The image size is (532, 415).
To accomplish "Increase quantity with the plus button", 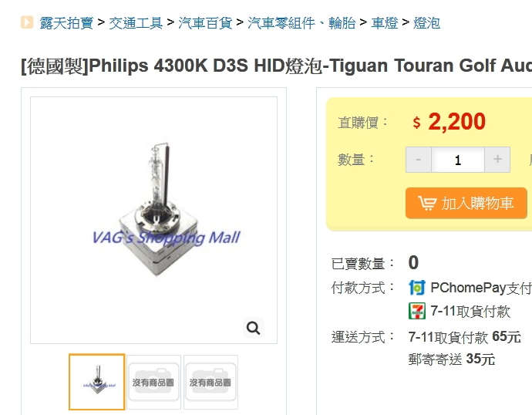I will point(497,160).
